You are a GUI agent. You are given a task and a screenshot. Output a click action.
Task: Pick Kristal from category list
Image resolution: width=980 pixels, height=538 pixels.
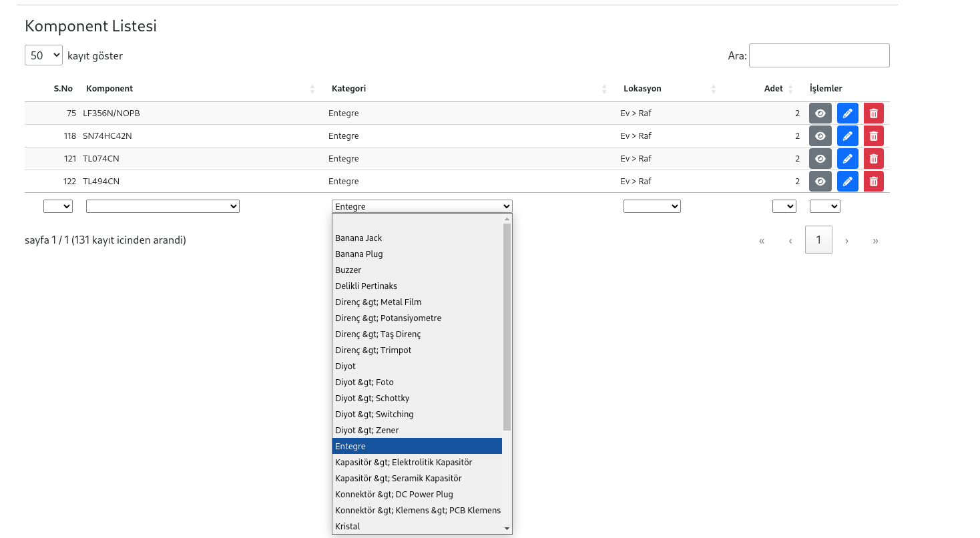(417, 527)
